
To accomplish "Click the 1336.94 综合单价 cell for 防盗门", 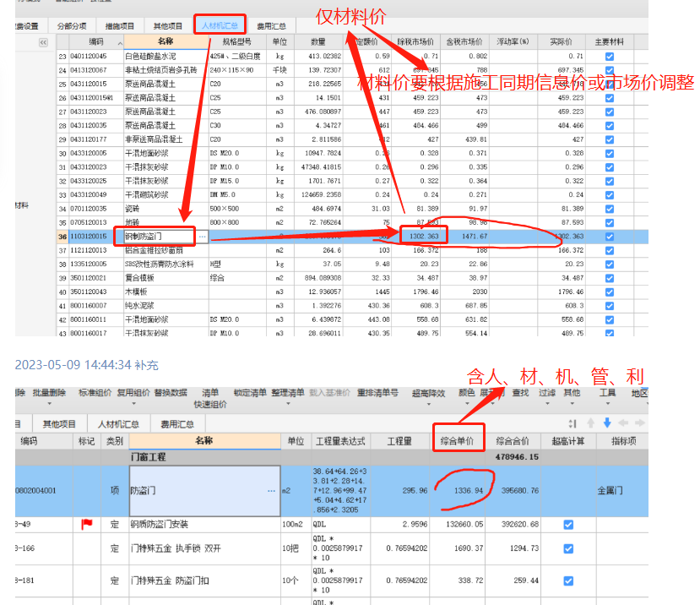I will [457, 491].
